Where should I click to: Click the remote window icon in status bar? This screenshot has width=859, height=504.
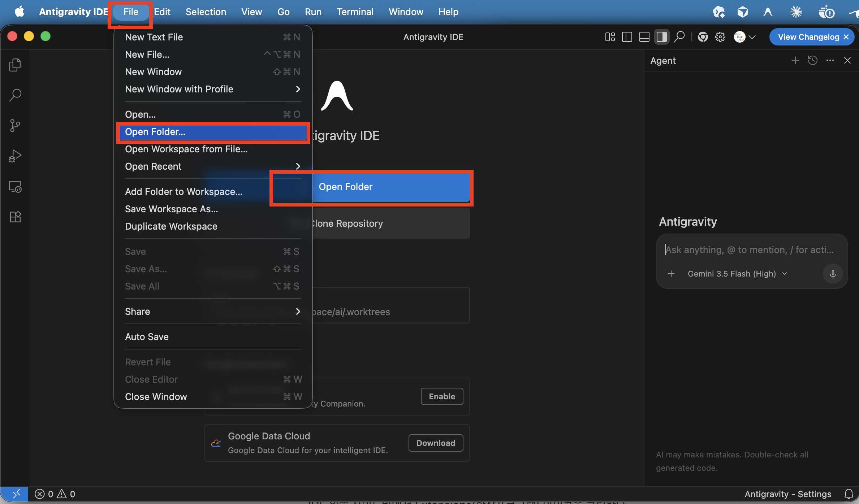click(14, 494)
